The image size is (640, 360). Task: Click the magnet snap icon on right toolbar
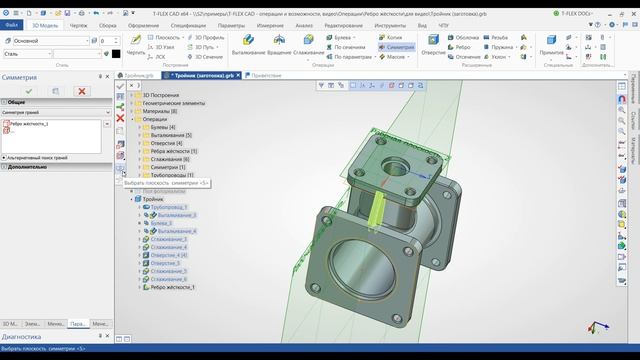tap(622, 99)
